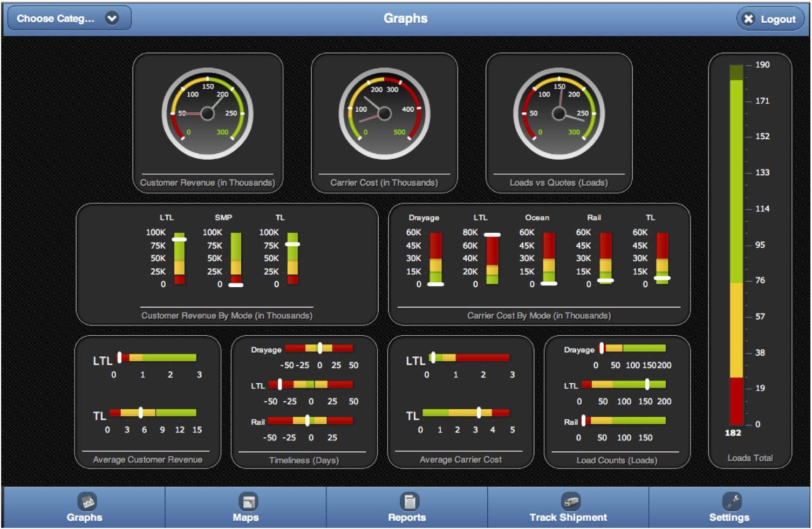Switch to the Reports tab label
812x529 pixels.
click(x=407, y=517)
